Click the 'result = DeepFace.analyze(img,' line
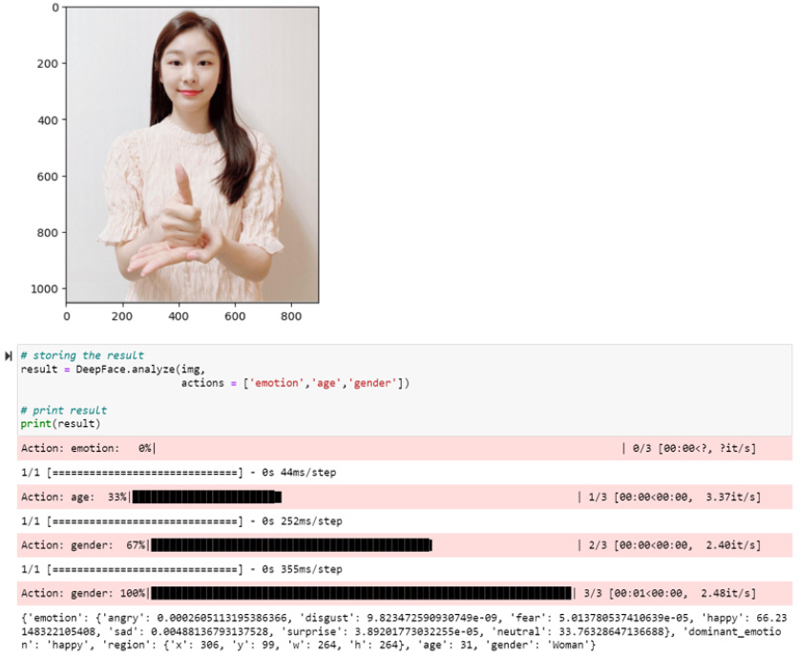Image resolution: width=800 pixels, height=658 pixels. coord(113,369)
